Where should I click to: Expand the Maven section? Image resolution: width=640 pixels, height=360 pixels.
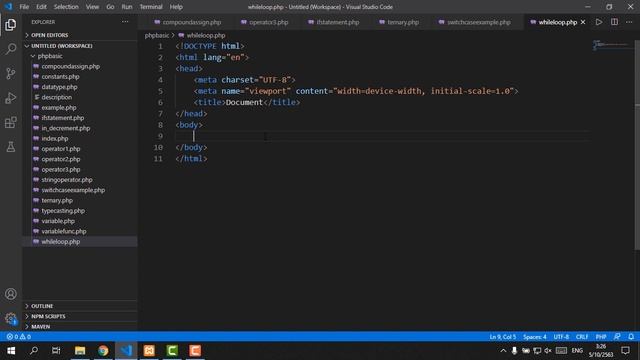(x=80, y=327)
